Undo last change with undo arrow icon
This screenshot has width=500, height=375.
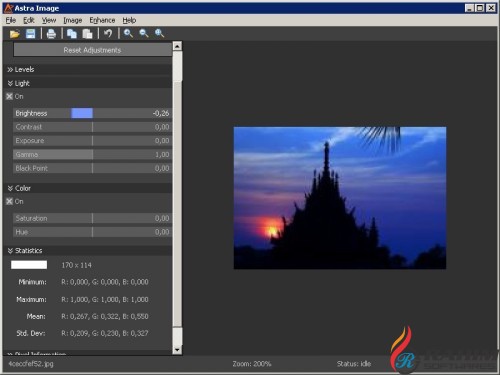(x=108, y=33)
